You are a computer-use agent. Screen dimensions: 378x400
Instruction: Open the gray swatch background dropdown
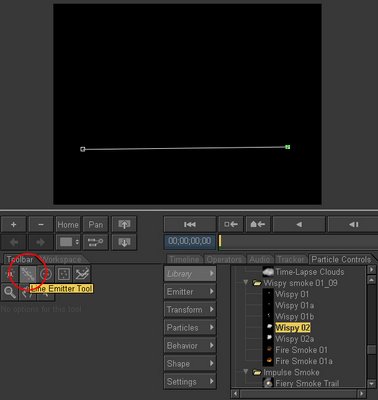68,242
